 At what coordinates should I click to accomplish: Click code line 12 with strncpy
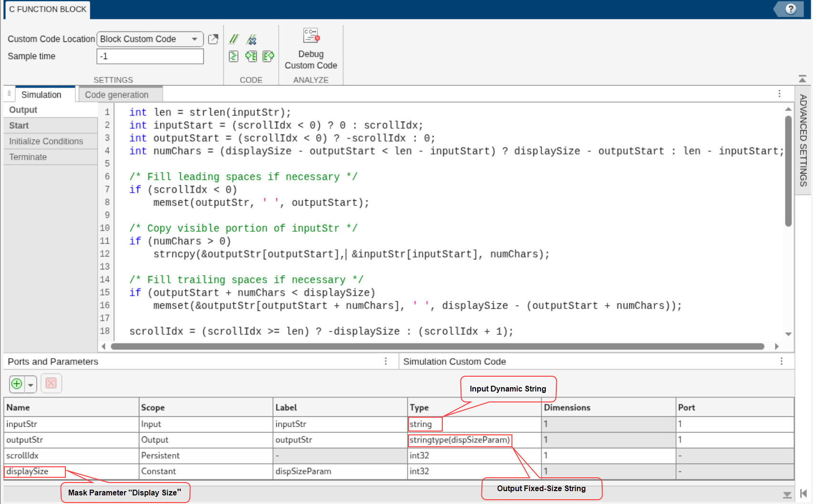351,254
